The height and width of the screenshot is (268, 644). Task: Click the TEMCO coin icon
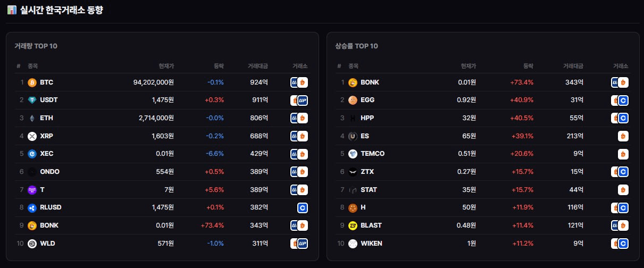[x=353, y=154]
